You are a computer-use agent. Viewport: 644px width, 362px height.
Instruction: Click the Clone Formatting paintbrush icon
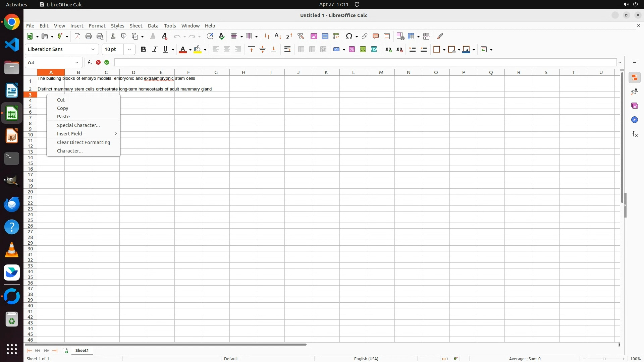pyautogui.click(x=153, y=36)
